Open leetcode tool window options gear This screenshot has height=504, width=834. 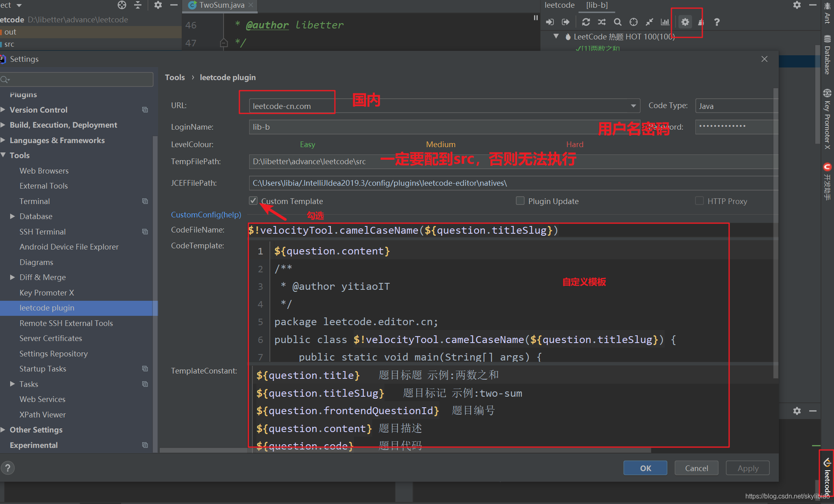click(x=797, y=5)
